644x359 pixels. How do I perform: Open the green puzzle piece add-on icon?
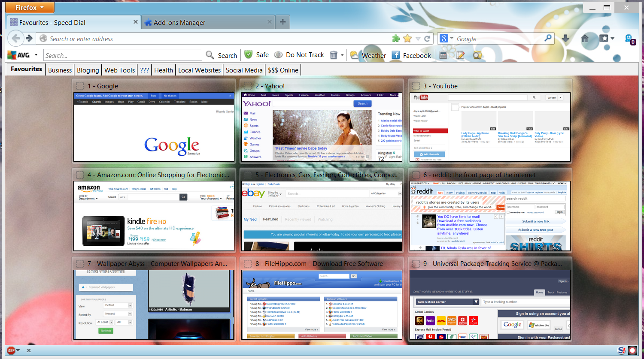[396, 39]
